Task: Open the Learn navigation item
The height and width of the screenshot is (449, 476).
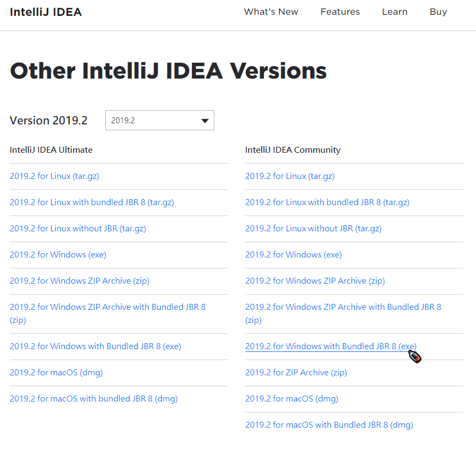Action: click(395, 12)
